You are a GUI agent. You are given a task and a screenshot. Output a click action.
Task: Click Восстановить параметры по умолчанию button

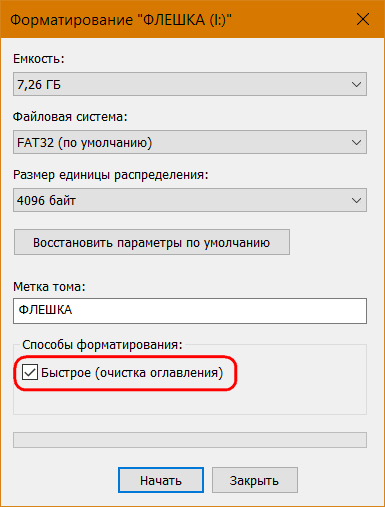coord(152,242)
